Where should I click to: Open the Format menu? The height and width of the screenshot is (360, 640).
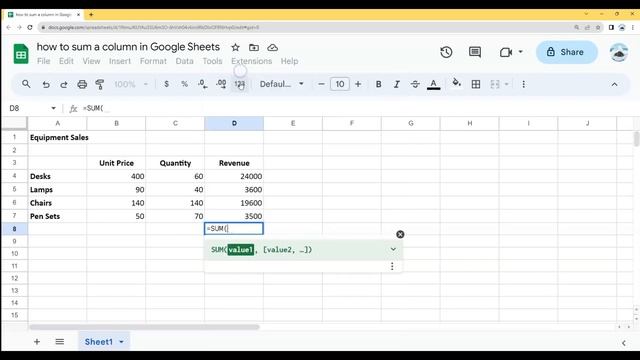point(153,61)
